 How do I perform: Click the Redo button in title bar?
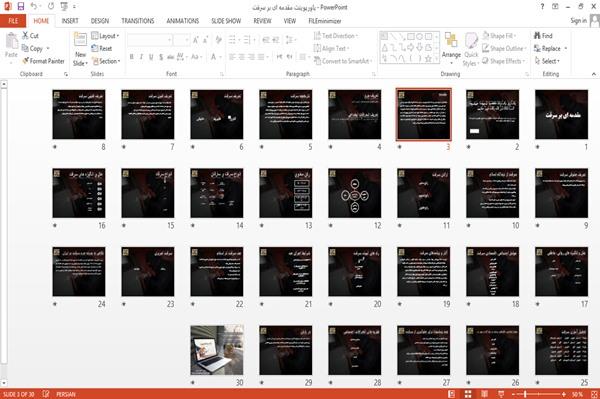(51, 7)
